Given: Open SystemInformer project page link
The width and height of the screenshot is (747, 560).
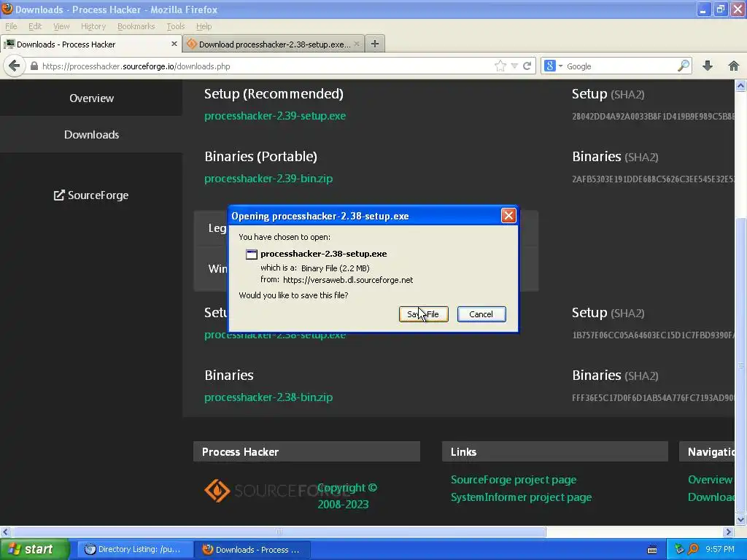Looking at the screenshot, I should pyautogui.click(x=521, y=497).
